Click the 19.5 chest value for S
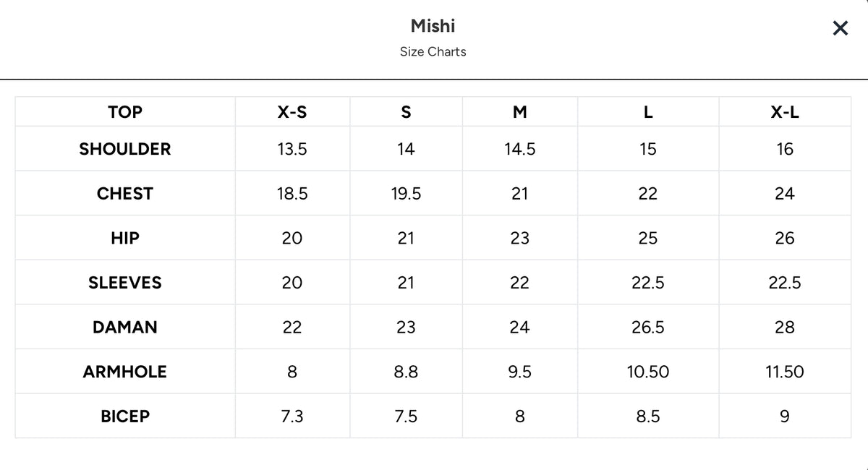868x470 pixels. pos(406,194)
